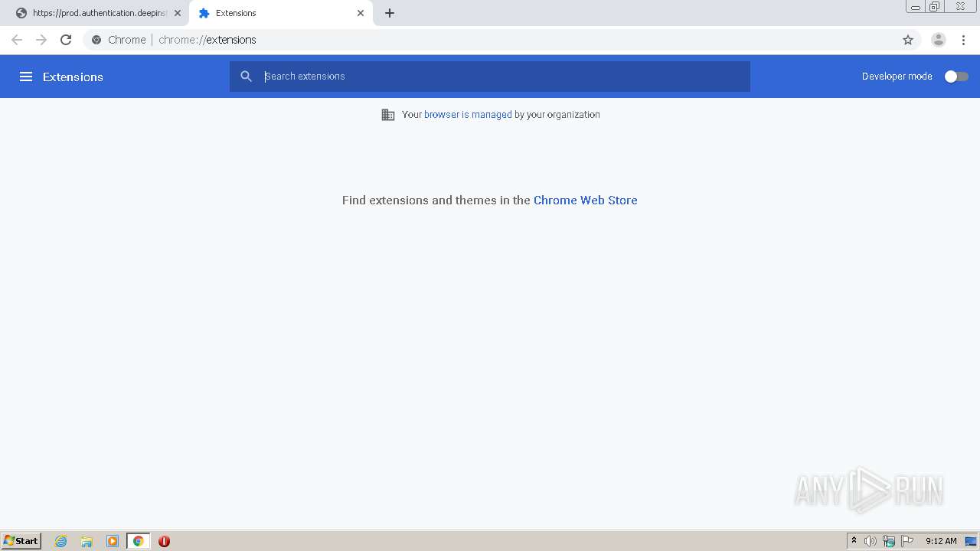Click the managed organization building icon

point(388,115)
